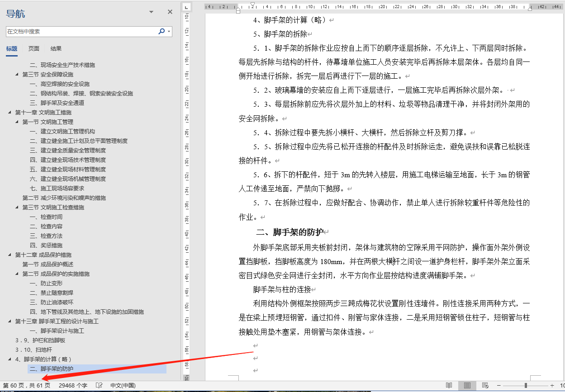Switch to Web Layout view
The image size is (565, 392).
point(485,386)
